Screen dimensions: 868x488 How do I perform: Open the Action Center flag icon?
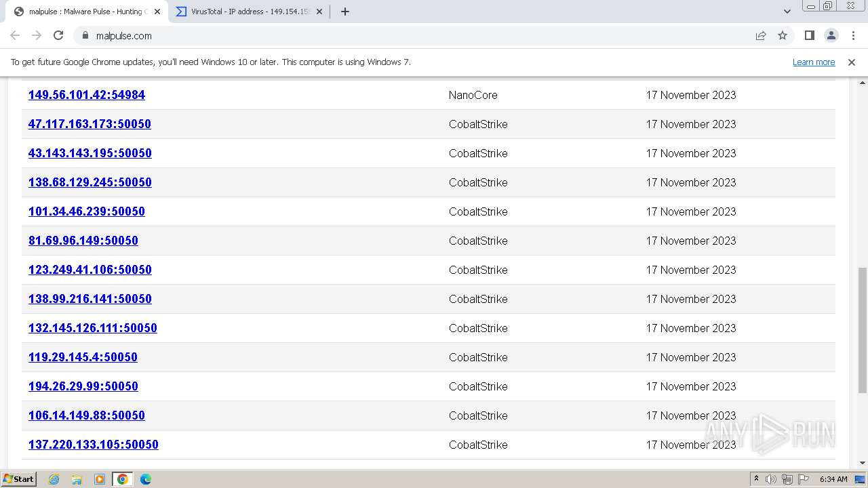tap(804, 479)
